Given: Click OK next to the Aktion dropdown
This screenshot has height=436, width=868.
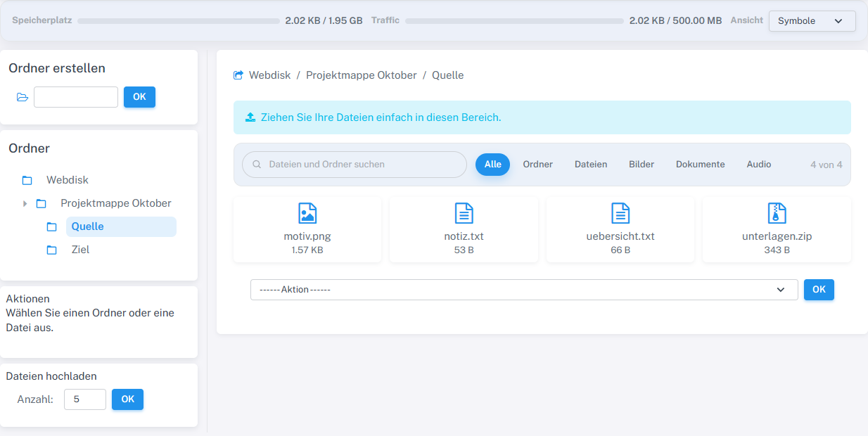Looking at the screenshot, I should (x=819, y=290).
